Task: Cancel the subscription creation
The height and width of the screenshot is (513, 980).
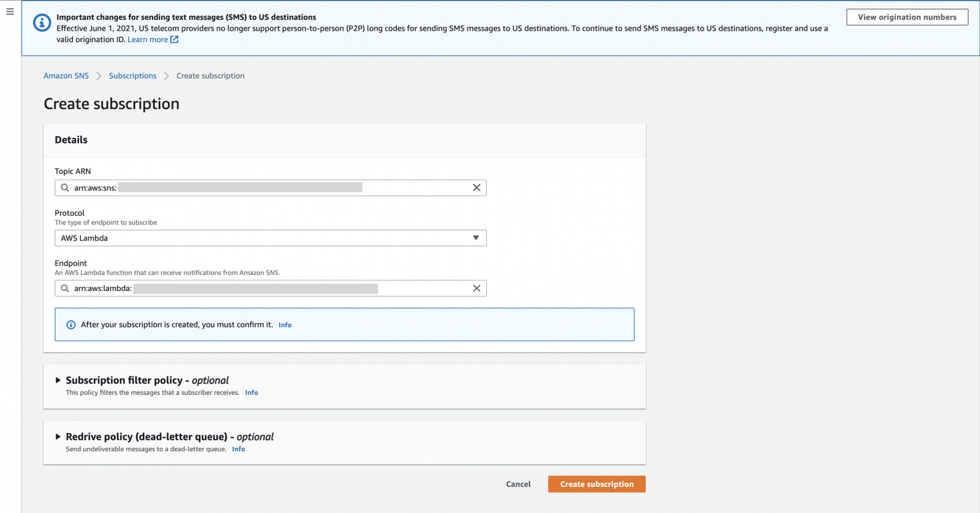Action: [518, 484]
